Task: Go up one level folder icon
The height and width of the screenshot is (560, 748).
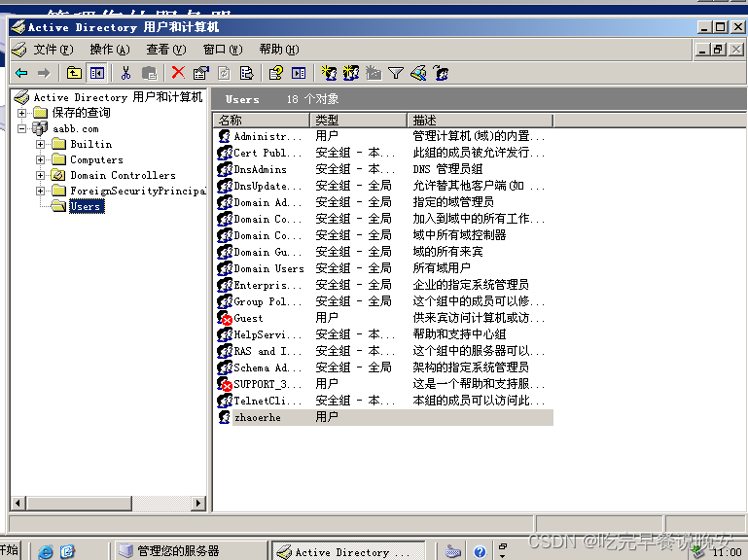Action: (74, 73)
